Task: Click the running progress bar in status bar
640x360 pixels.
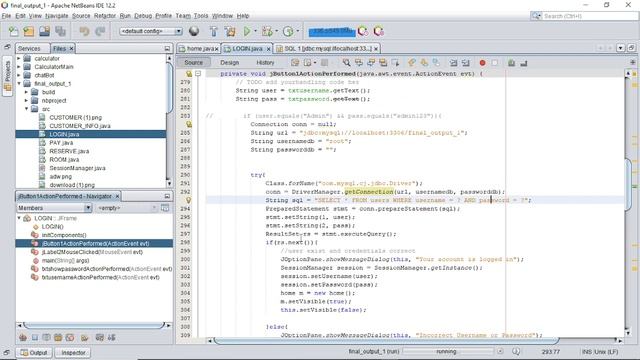Action: tap(447, 351)
